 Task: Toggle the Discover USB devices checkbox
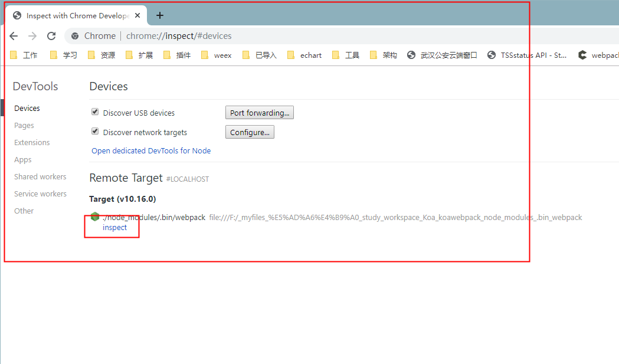point(95,112)
